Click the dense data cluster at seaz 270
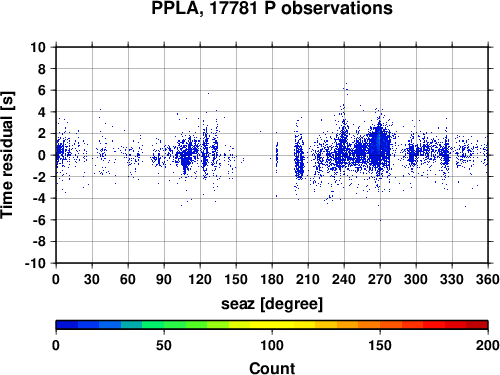The width and height of the screenshot is (500, 375). point(379,147)
